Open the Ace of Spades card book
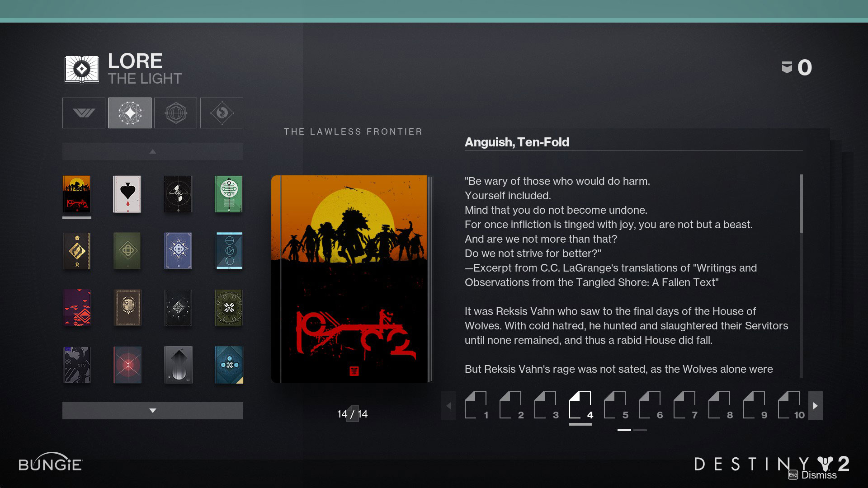This screenshot has width=868, height=488. click(127, 194)
